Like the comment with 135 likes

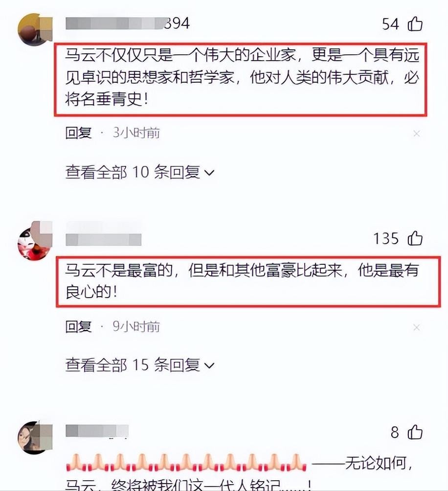(x=415, y=238)
